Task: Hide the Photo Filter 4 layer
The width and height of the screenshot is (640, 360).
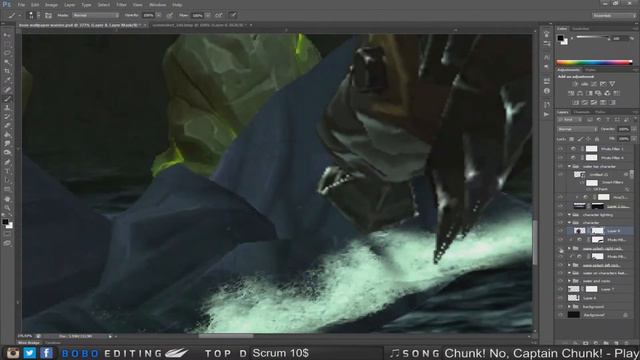Action: point(560,158)
